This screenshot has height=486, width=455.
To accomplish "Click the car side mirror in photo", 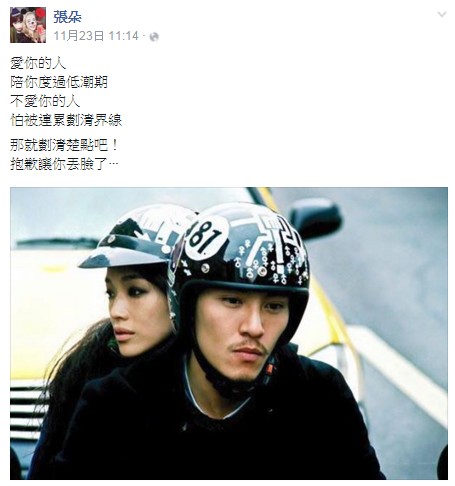I will (x=315, y=218).
